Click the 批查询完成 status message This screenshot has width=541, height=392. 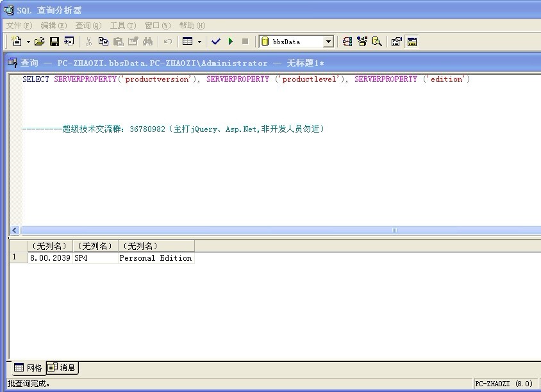coord(29,384)
